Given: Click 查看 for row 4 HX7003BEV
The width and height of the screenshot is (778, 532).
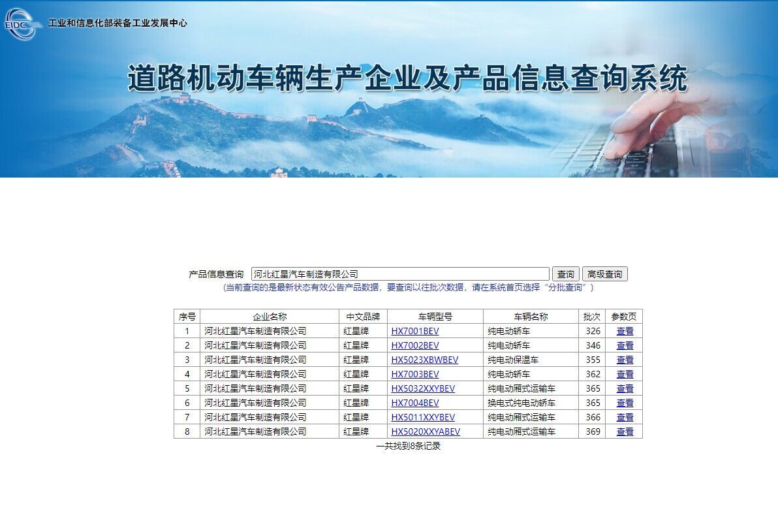Looking at the screenshot, I should coord(625,374).
